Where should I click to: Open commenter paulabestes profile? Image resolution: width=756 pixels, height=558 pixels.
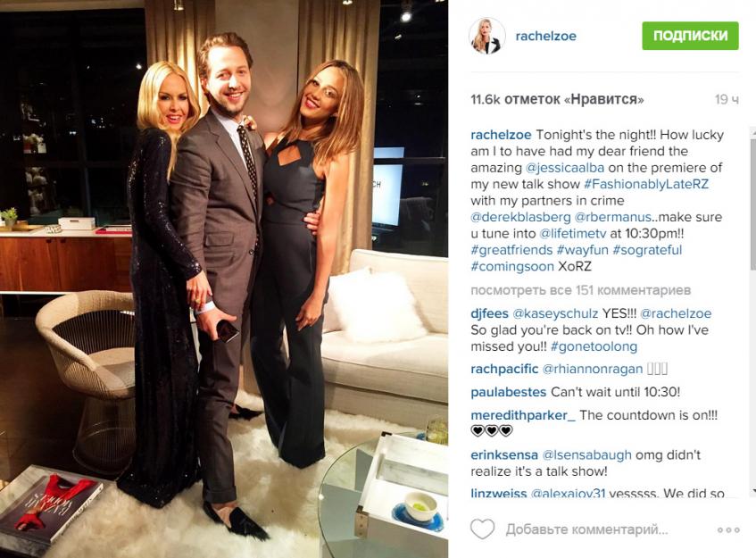coord(508,392)
